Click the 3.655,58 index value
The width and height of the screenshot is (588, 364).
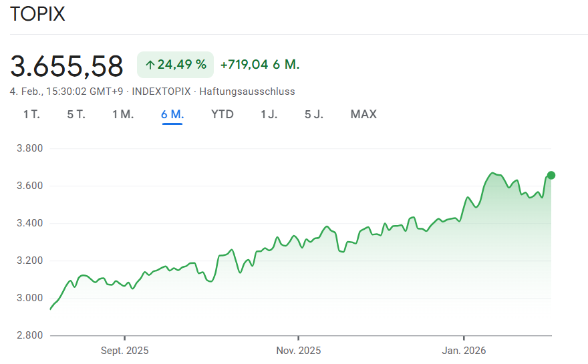(67, 66)
